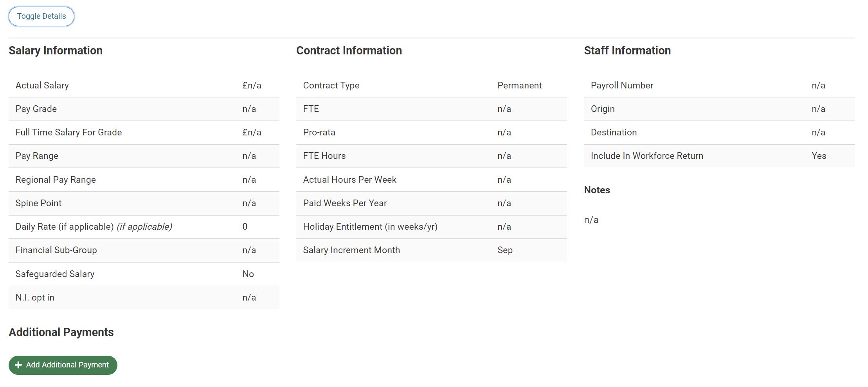Click the Staff Information section heading
This screenshot has height=387, width=868.
tap(627, 50)
